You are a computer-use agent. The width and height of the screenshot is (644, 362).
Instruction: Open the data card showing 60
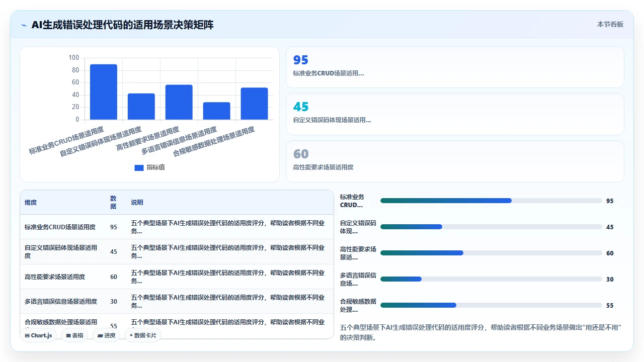[x=455, y=161]
